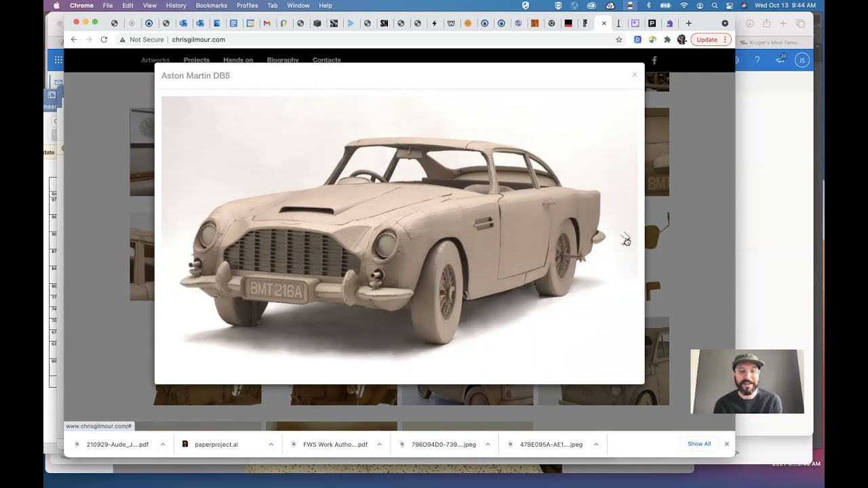Image resolution: width=868 pixels, height=488 pixels.
Task: Open the File menu
Action: point(108,5)
